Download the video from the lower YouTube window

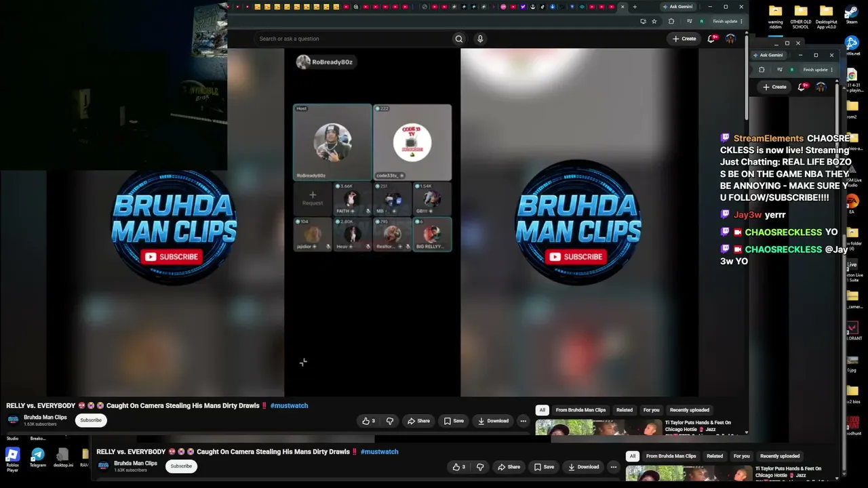click(x=583, y=467)
